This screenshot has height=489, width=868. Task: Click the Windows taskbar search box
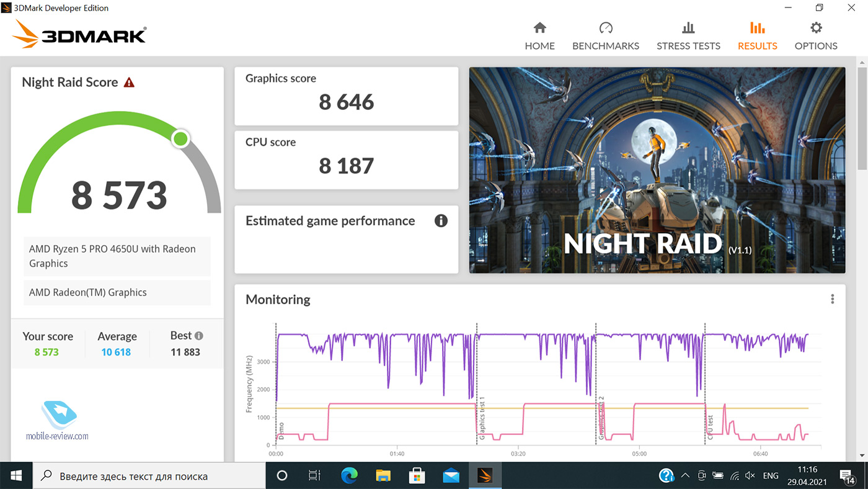coord(149,476)
